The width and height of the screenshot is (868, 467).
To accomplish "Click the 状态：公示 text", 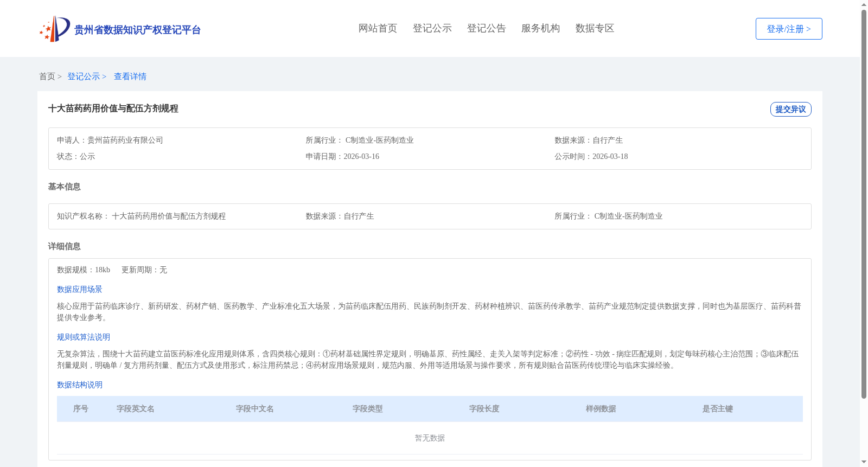I will [x=76, y=156].
